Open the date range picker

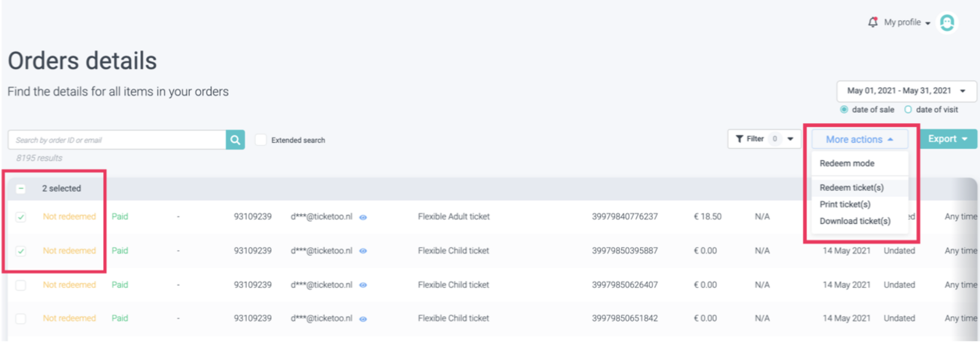pyautogui.click(x=906, y=91)
